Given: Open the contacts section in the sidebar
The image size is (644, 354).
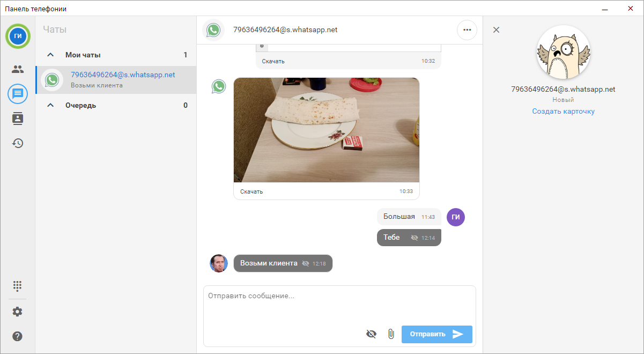Looking at the screenshot, I should pyautogui.click(x=17, y=69).
